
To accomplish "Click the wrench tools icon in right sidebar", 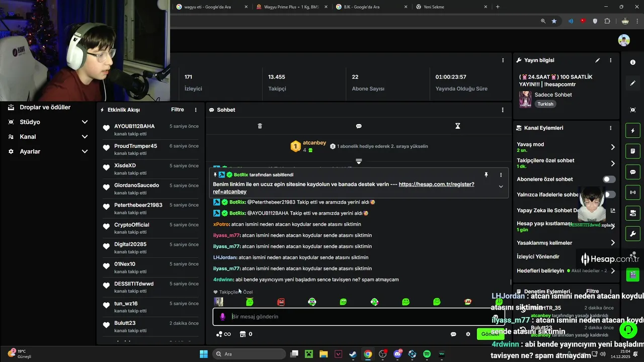I will tap(632, 234).
